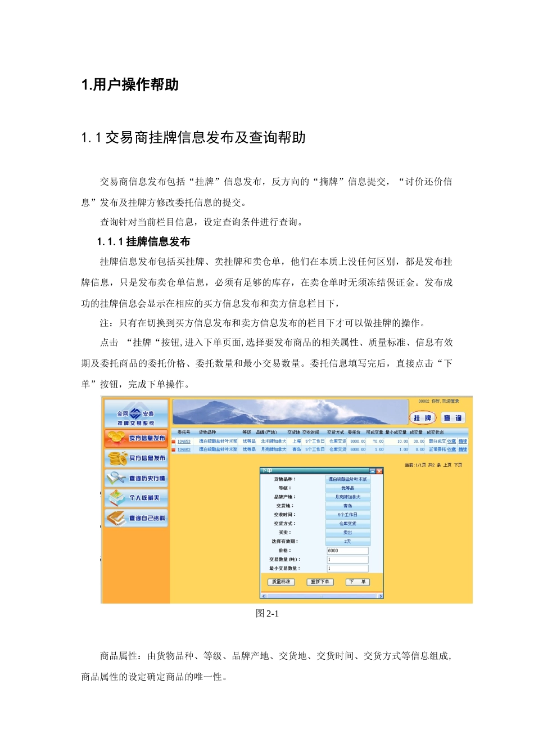The height and width of the screenshot is (756, 534).
Task: Click the right arrow of the 下单 dialog scrollbar
Action: [381, 596]
